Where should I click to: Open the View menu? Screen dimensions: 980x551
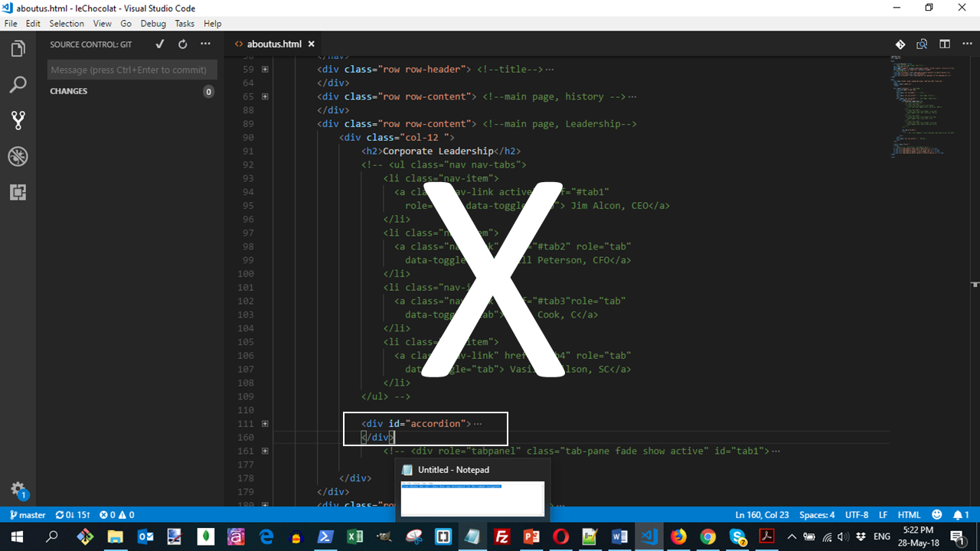pos(103,24)
